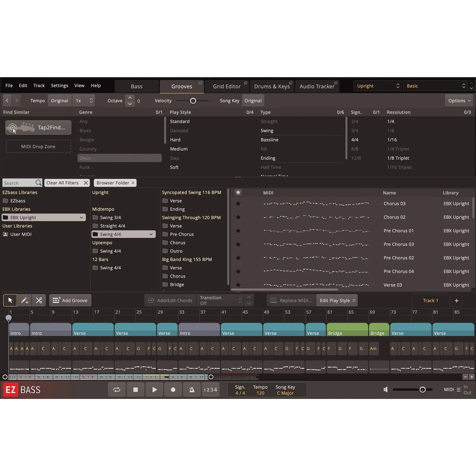Toggle the 1234 count-in
Screen dimensions: 476x476
210,390
